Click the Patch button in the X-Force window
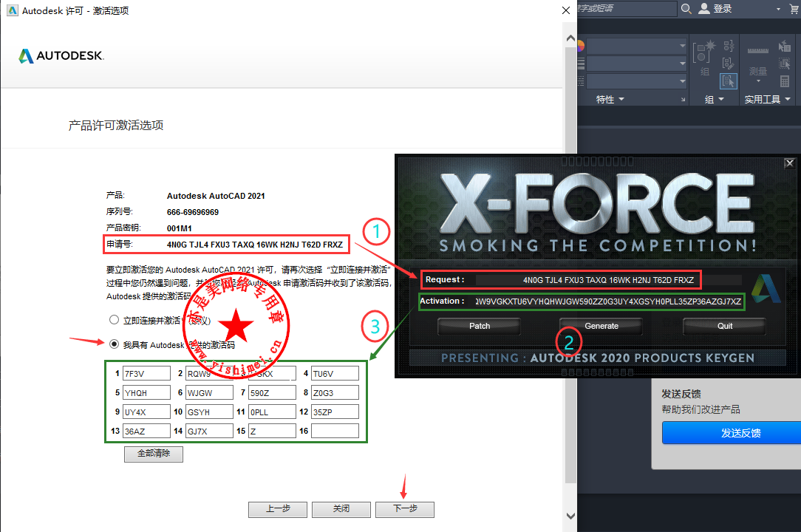Viewport: 801px width, 532px height. coord(479,326)
